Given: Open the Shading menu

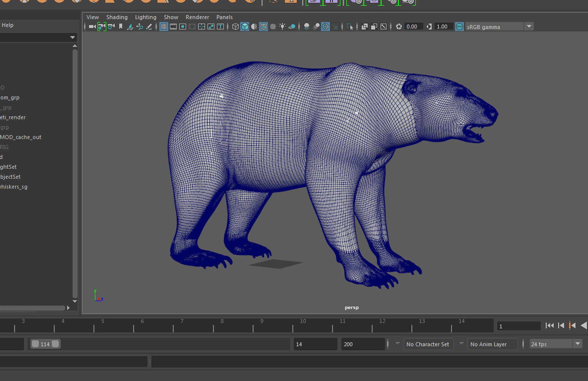Looking at the screenshot, I should click(x=117, y=17).
